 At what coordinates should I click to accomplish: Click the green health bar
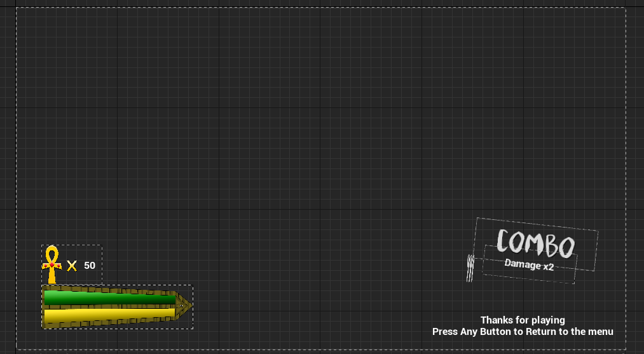[108, 297]
